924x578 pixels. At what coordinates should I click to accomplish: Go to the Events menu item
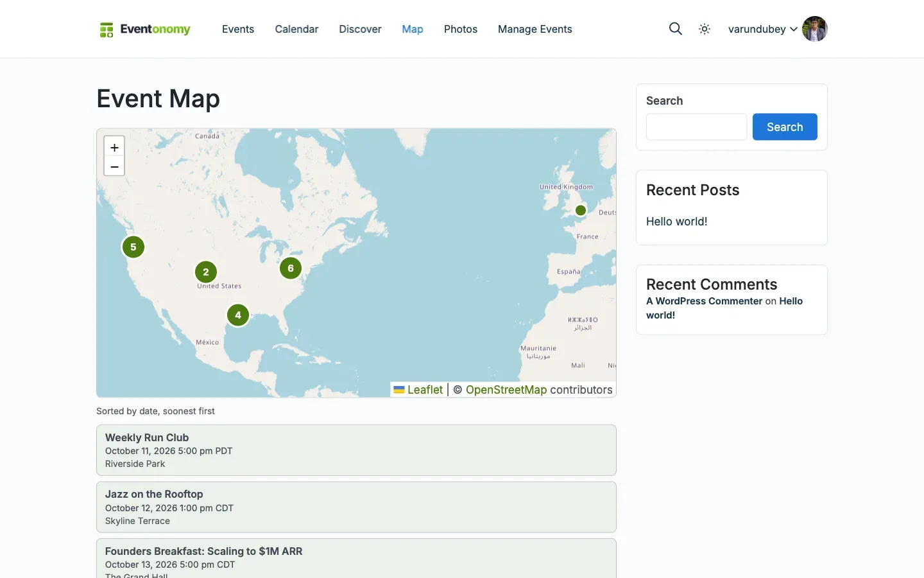[x=238, y=29]
